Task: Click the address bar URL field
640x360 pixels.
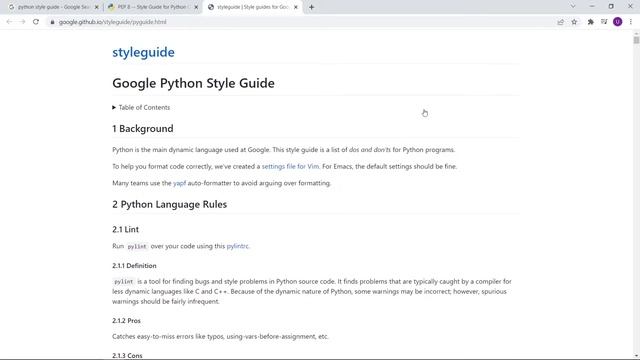Action: (302, 22)
